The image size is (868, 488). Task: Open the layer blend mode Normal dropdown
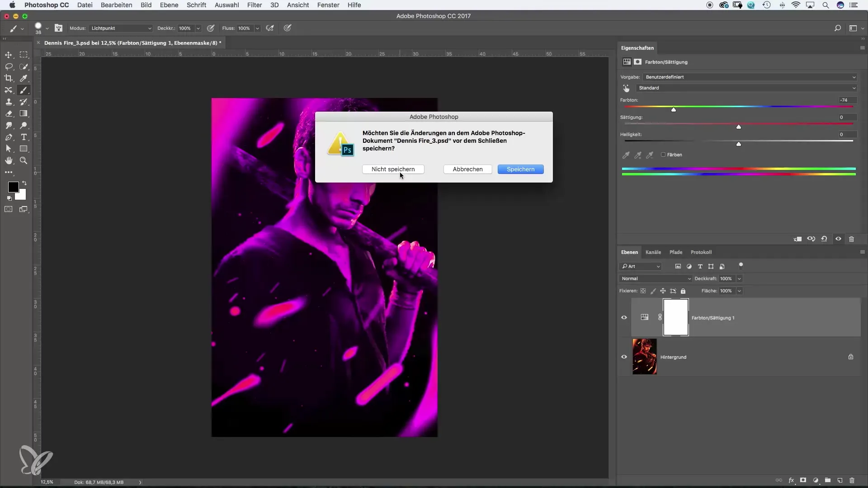coord(656,279)
